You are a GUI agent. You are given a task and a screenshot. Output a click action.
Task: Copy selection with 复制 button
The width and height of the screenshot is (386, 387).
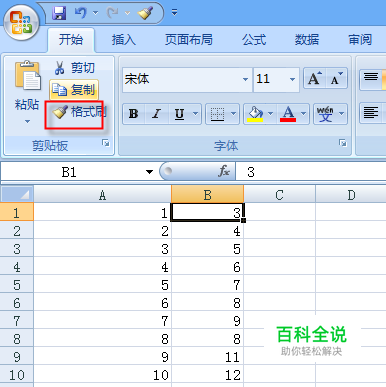point(74,90)
